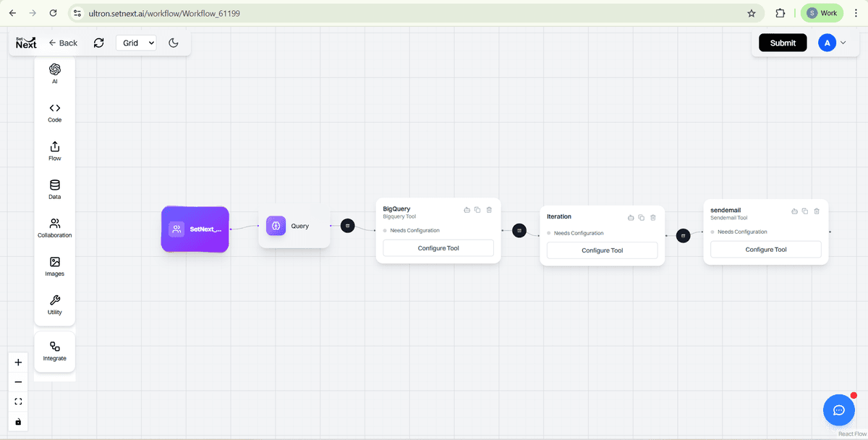Click the edge button between Query and BigQuery

pyautogui.click(x=347, y=226)
